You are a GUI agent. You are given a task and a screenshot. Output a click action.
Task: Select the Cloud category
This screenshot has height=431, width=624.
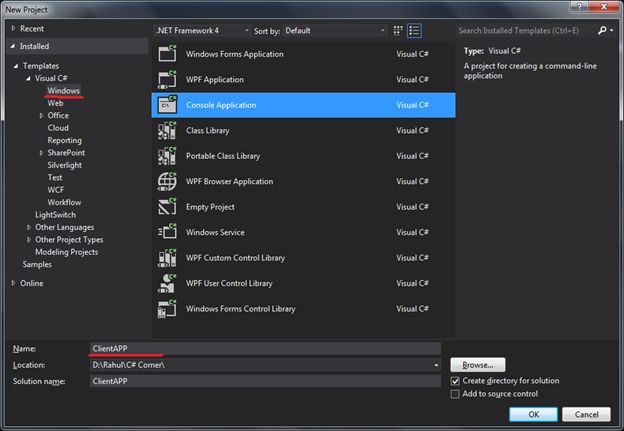tap(58, 128)
